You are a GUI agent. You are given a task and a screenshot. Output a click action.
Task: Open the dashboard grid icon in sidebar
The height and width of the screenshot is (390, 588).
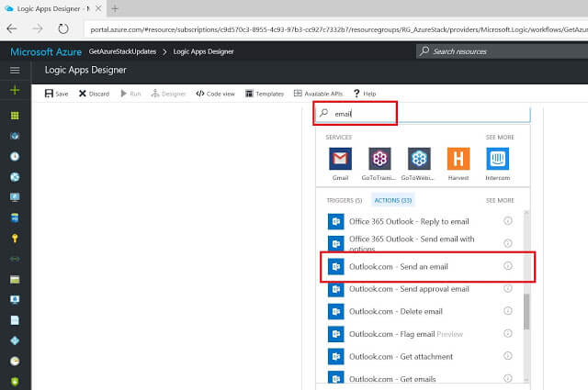[x=15, y=116]
